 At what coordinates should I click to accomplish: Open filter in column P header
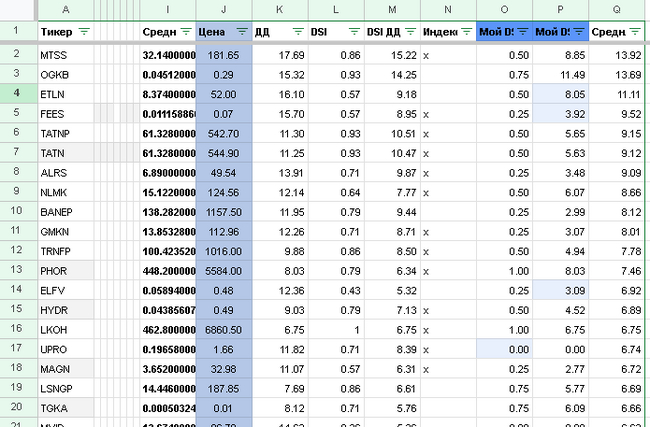coord(579,32)
